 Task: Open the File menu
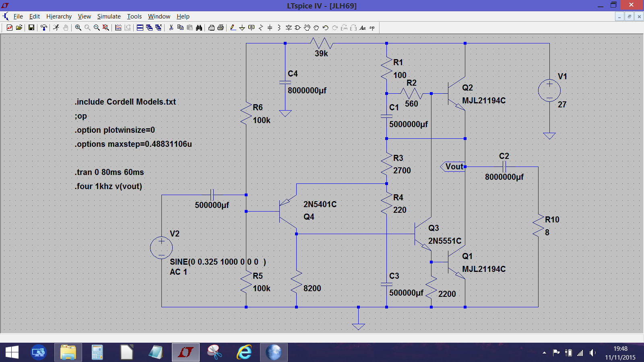pyautogui.click(x=18, y=16)
